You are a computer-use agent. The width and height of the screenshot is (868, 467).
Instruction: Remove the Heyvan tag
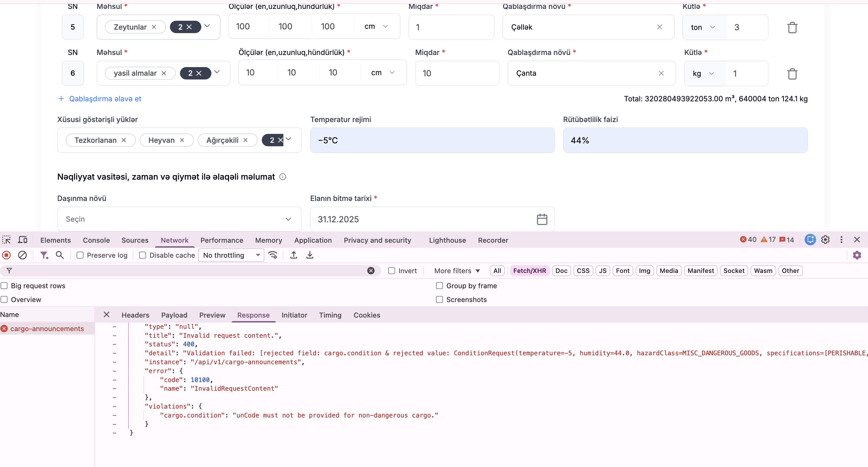click(182, 140)
